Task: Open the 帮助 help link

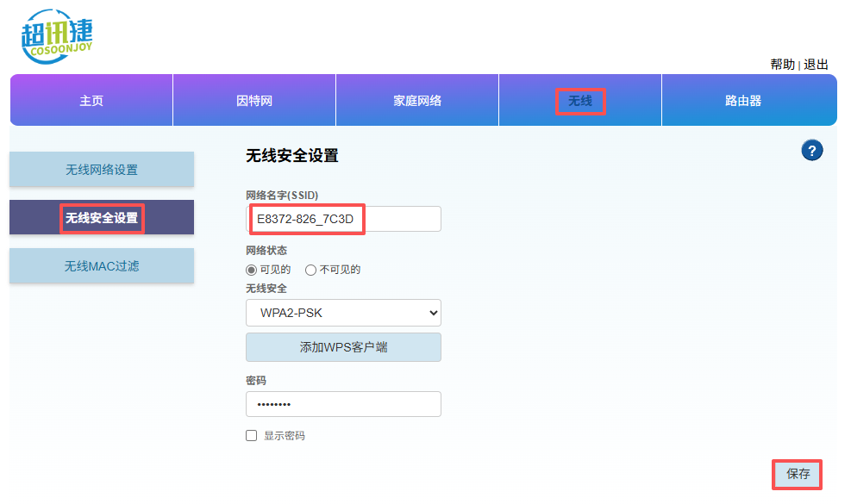Action: tap(781, 65)
